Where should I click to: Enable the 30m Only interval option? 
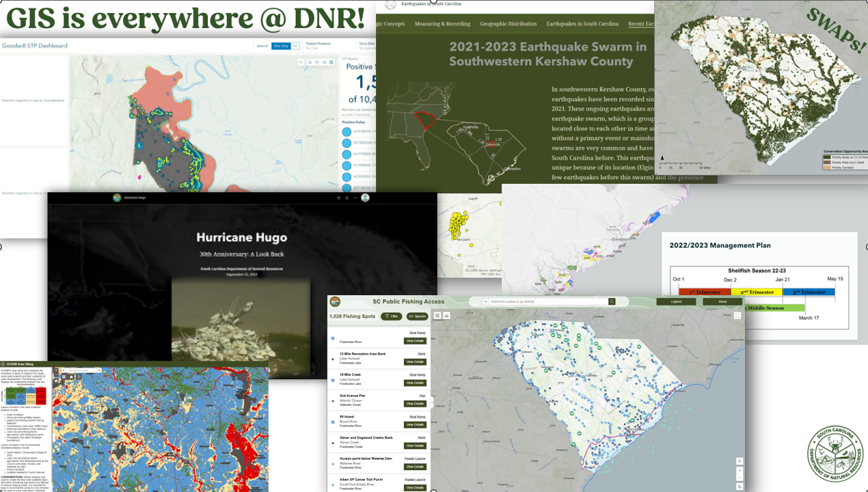click(281, 46)
